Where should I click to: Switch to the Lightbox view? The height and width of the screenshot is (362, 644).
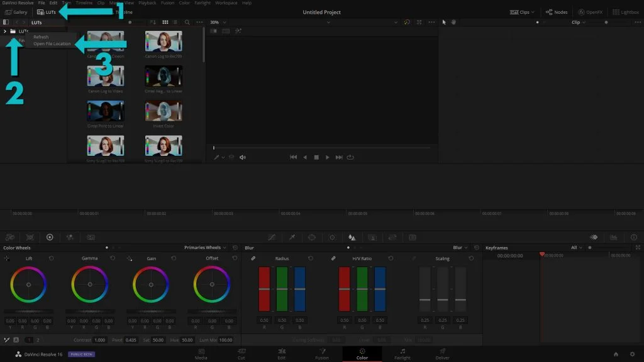(x=626, y=13)
